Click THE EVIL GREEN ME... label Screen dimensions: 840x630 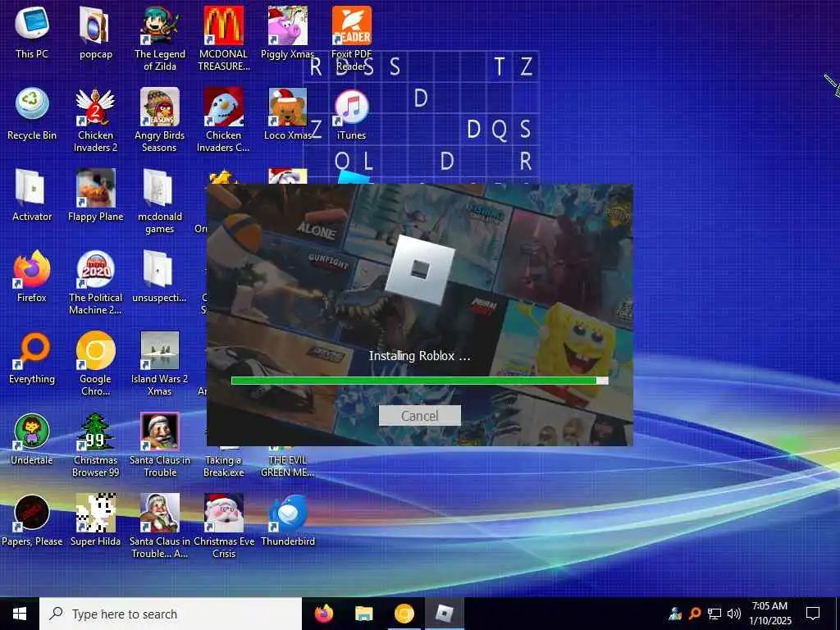coord(288,466)
